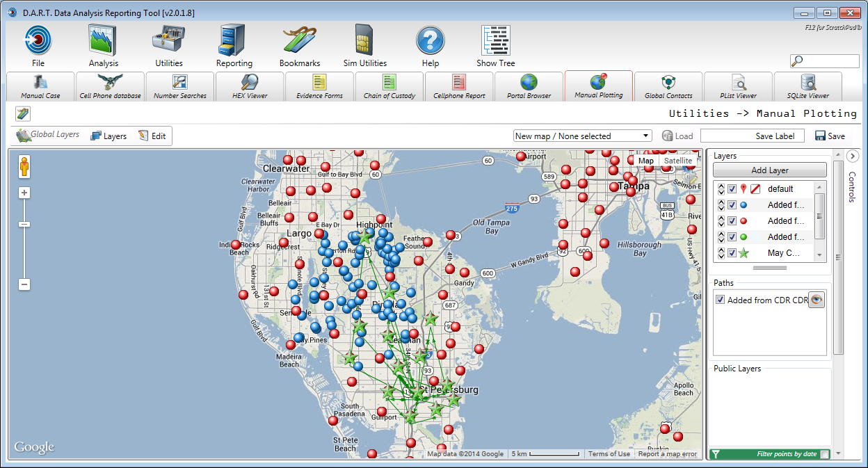This screenshot has height=468, width=868.
Task: Go to the Cellphone Report tab
Action: [459, 87]
